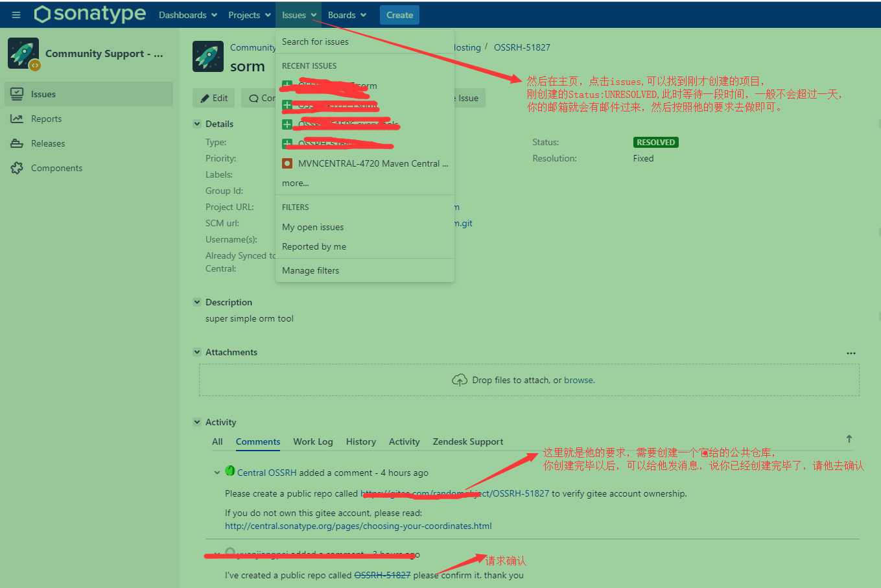Click the rocket project avatar beside sorm
881x588 pixels.
[x=208, y=56]
